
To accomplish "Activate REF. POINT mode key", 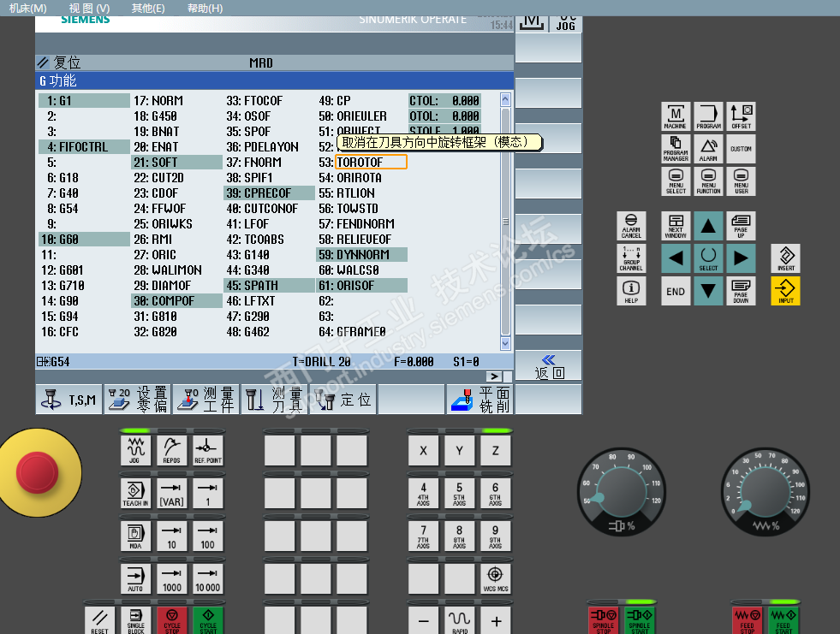I will 208,450.
